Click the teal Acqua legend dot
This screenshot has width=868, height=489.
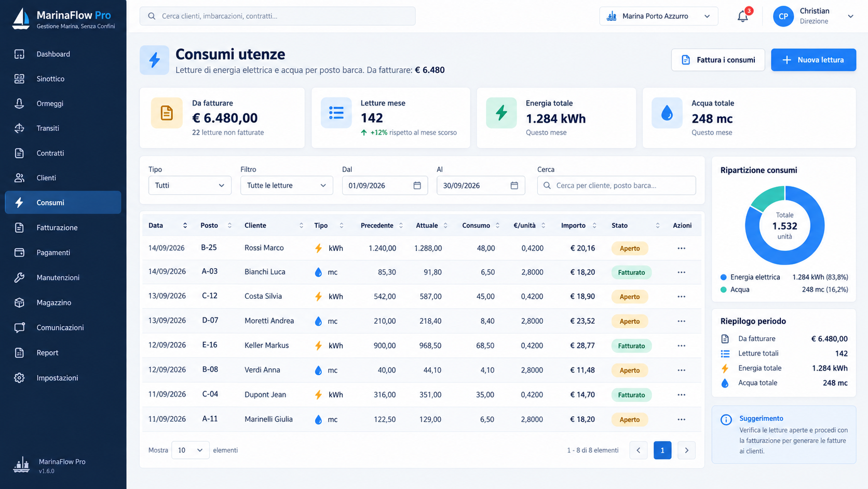723,289
